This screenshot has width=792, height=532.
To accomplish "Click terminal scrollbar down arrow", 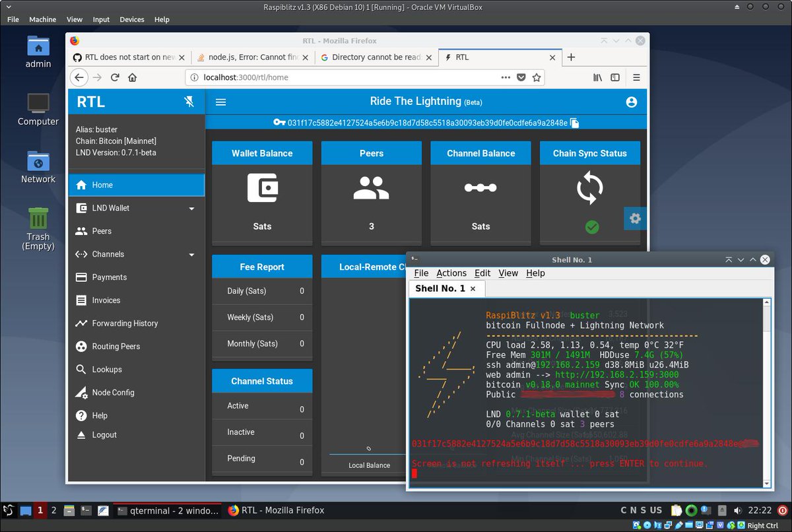I will tap(767, 483).
